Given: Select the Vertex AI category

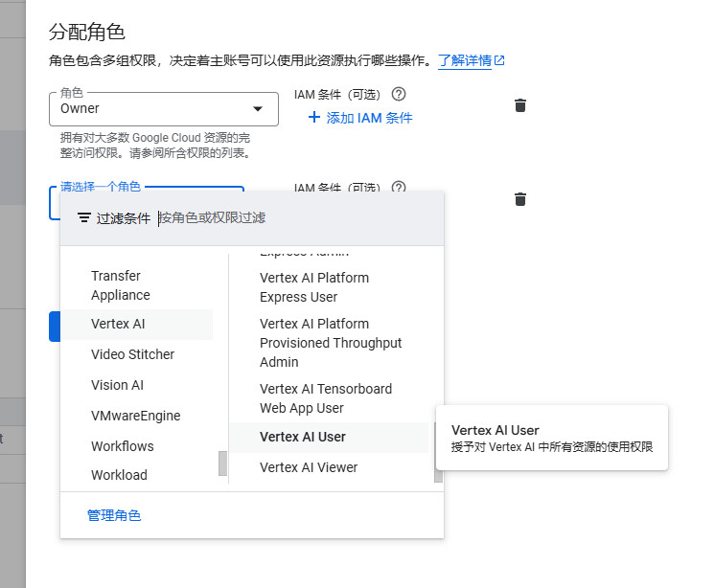Looking at the screenshot, I should point(118,324).
